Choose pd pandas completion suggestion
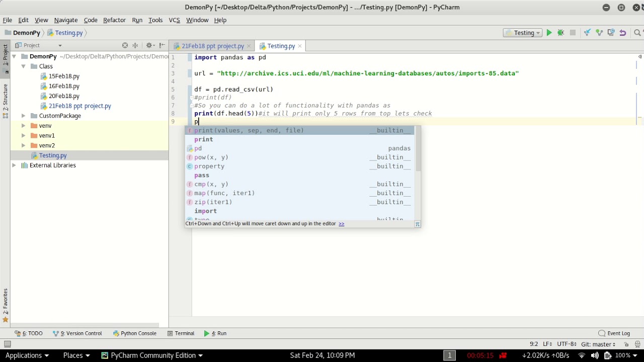 pos(300,148)
